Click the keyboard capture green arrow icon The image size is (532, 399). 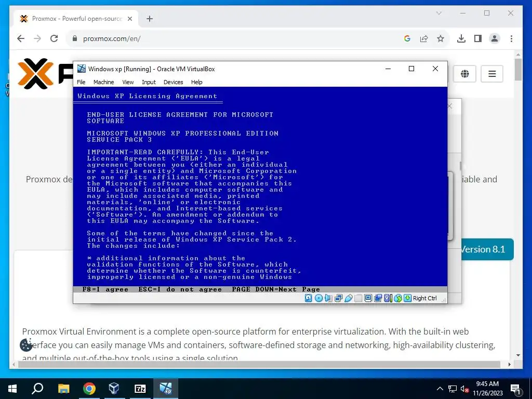click(x=407, y=298)
